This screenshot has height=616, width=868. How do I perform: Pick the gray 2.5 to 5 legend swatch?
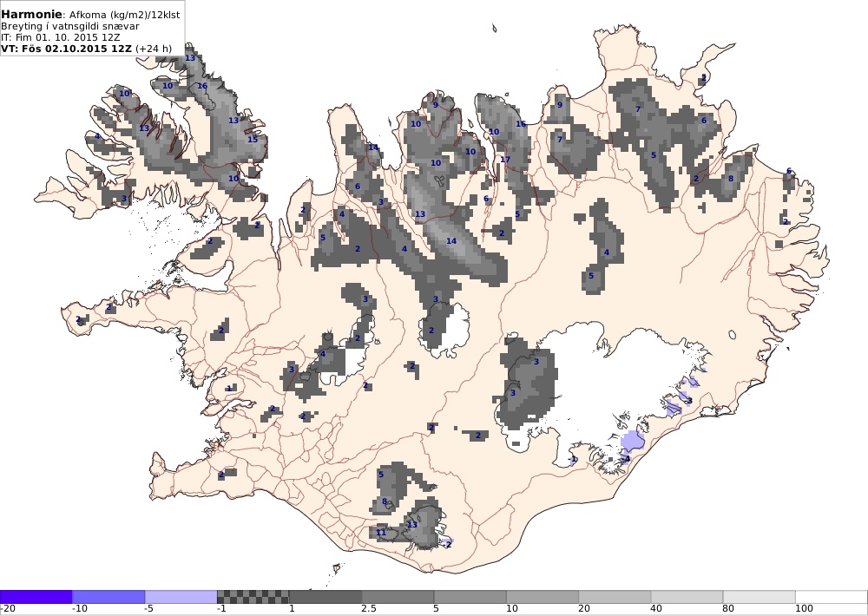tap(398, 597)
